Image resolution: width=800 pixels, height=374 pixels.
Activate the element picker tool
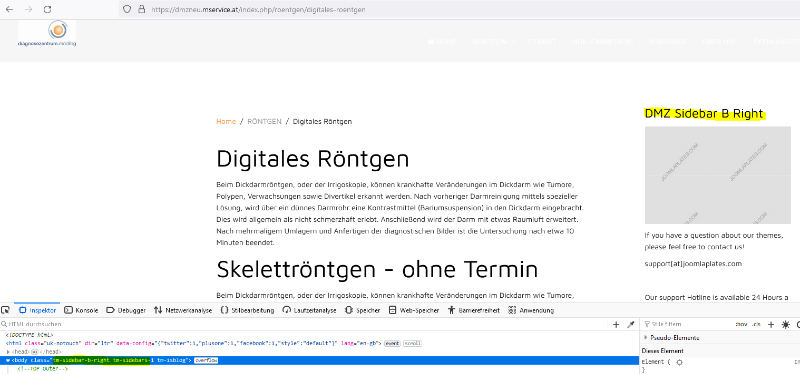[x=6, y=310]
